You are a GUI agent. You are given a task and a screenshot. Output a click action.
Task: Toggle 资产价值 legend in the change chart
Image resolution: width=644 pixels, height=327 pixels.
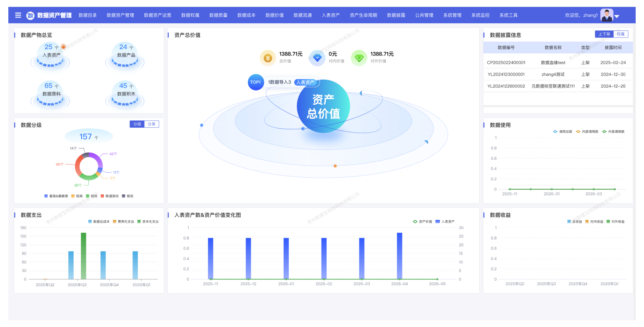[x=422, y=221]
